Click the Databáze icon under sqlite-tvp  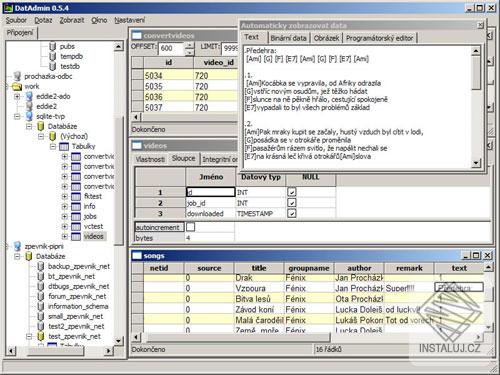[x=41, y=126]
